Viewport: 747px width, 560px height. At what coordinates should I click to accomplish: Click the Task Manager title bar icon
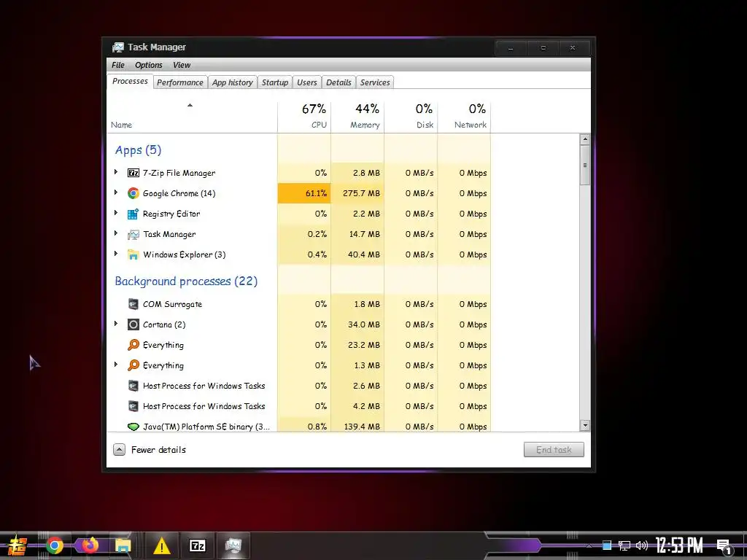(x=117, y=47)
